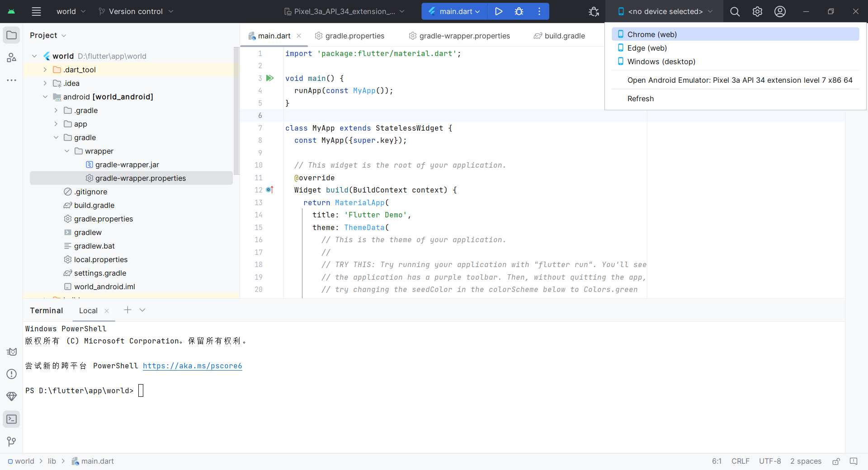Click the Android Studio logo icon
Image resolution: width=868 pixels, height=470 pixels.
click(11, 11)
